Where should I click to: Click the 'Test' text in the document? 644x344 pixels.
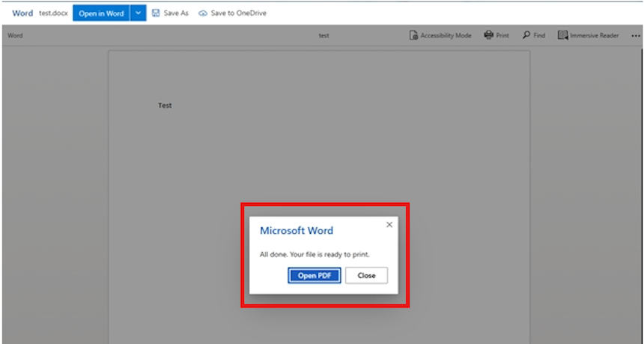click(x=165, y=106)
